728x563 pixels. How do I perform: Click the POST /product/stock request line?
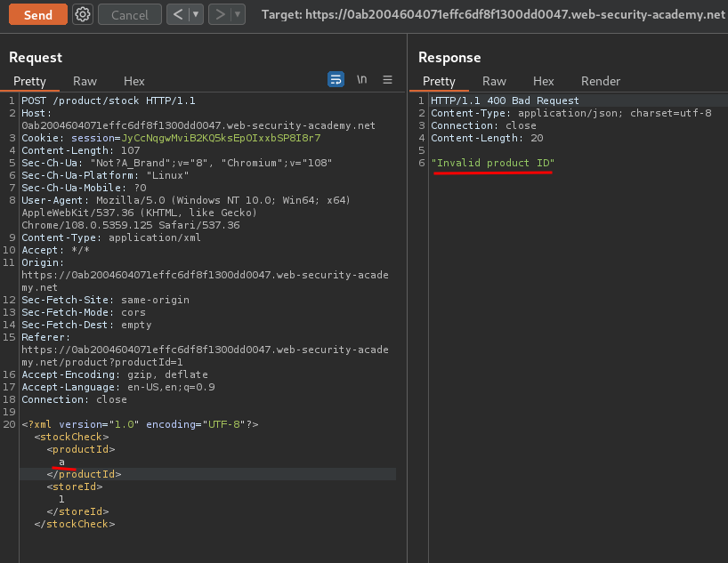tap(109, 101)
